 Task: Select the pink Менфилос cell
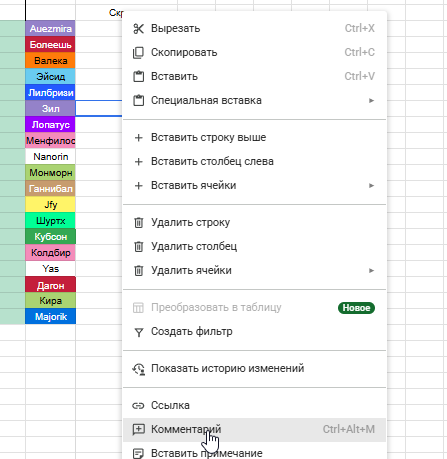click(50, 140)
